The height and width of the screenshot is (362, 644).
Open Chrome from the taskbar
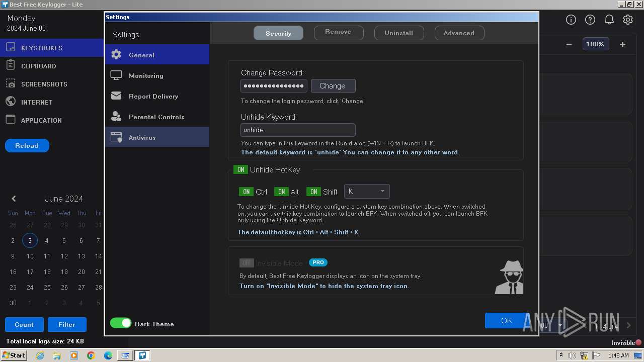91,355
